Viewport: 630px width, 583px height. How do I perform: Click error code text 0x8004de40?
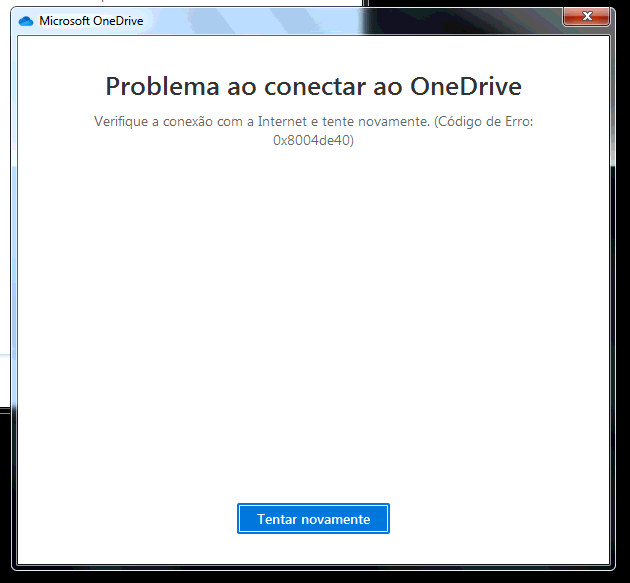point(313,140)
